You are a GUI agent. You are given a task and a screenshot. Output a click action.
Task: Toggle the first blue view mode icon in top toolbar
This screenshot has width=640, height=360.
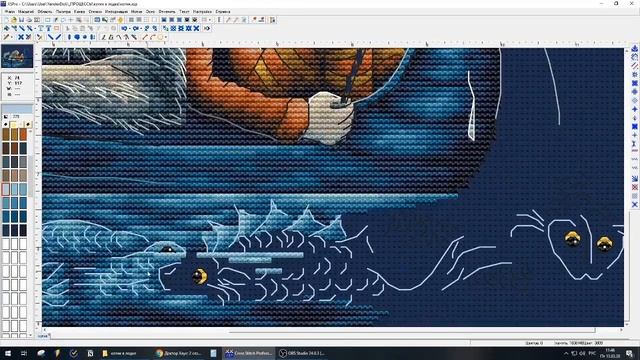click(164, 20)
